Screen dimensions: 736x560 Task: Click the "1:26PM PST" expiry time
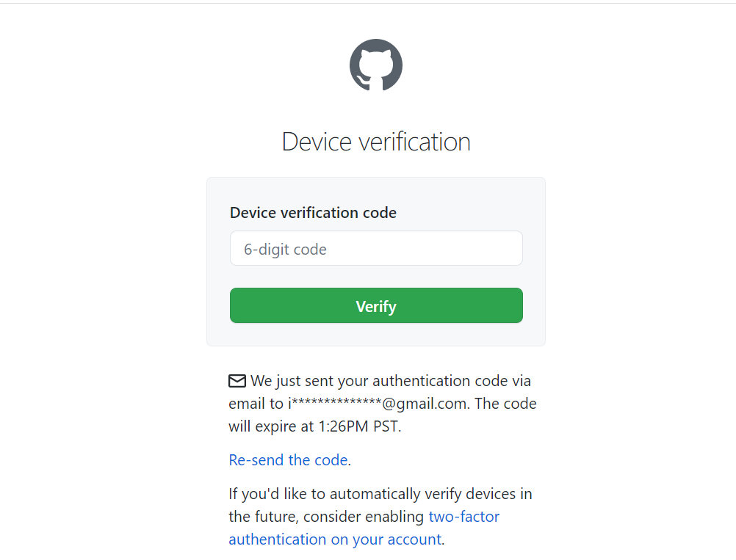pyautogui.click(x=359, y=426)
